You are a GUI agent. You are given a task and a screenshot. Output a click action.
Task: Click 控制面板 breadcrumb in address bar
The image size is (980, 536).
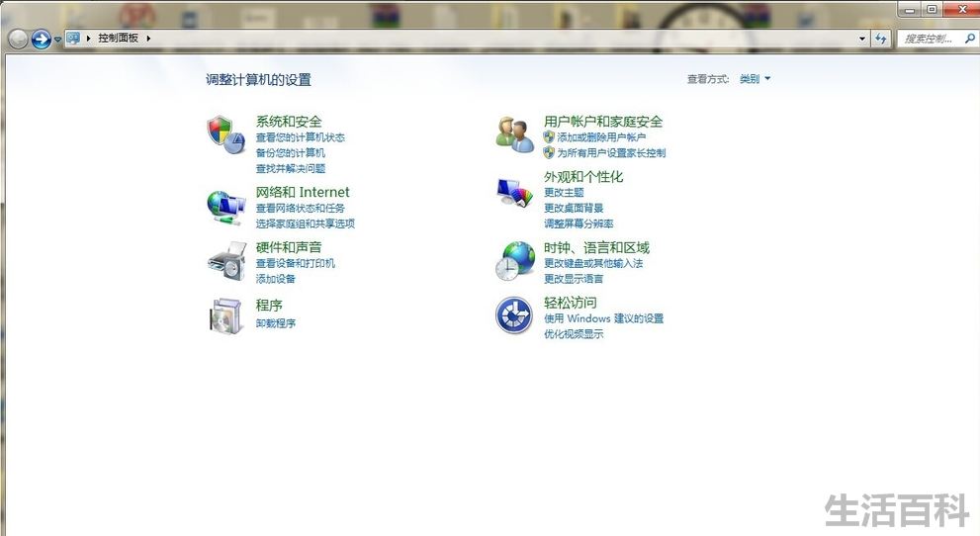coord(118,39)
